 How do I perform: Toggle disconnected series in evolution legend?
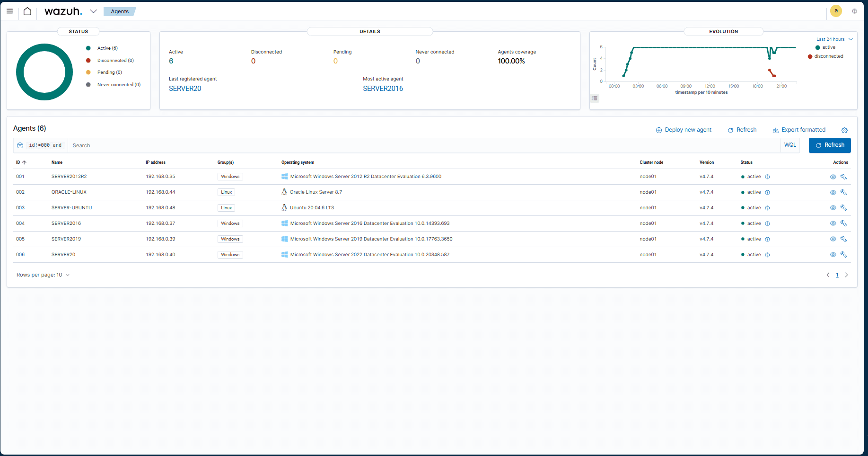[828, 56]
